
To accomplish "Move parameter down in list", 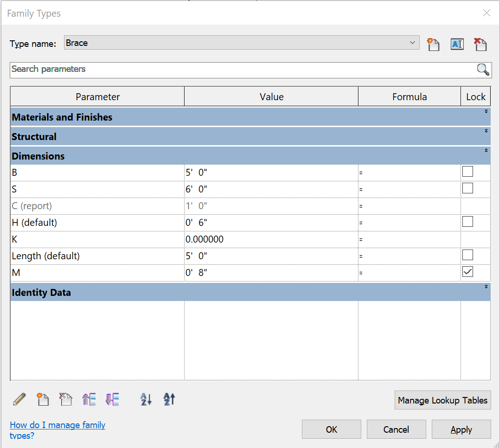I will click(112, 399).
